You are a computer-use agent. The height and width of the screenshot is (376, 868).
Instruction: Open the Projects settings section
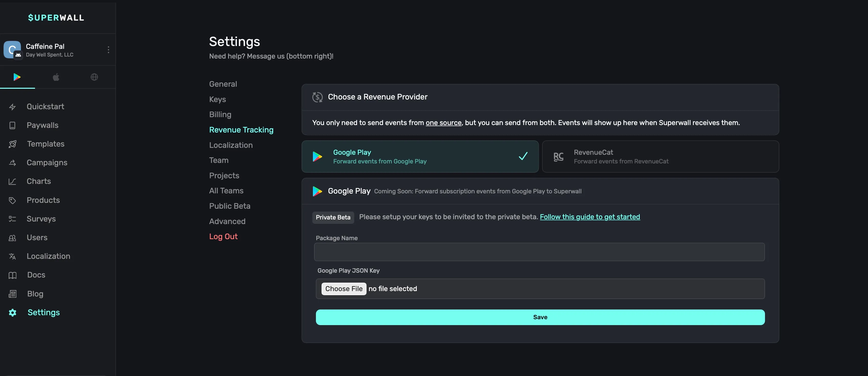tap(224, 175)
